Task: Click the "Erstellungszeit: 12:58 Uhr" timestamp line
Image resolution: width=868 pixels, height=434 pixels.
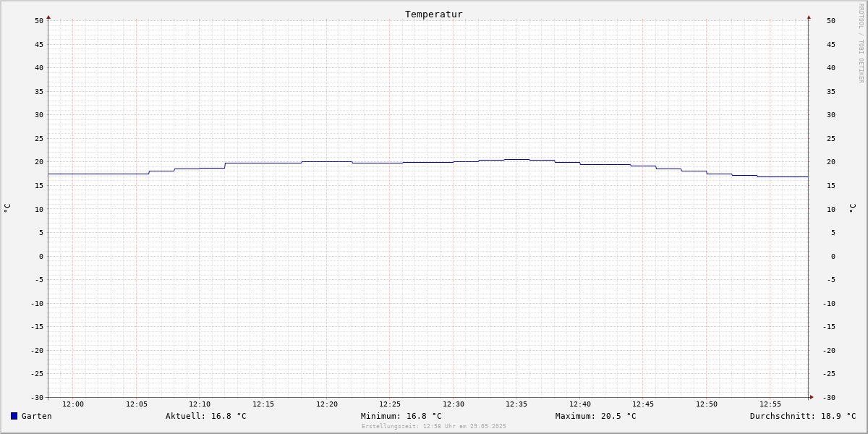Action: (434, 426)
